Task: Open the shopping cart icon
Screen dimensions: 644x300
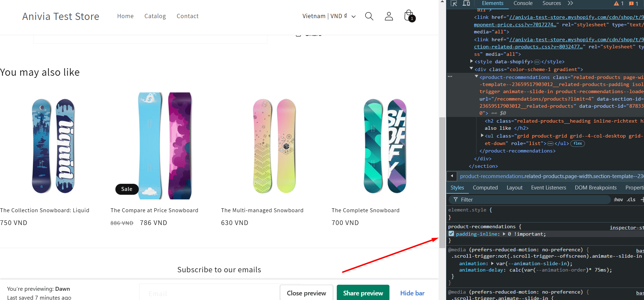Action: (409, 16)
